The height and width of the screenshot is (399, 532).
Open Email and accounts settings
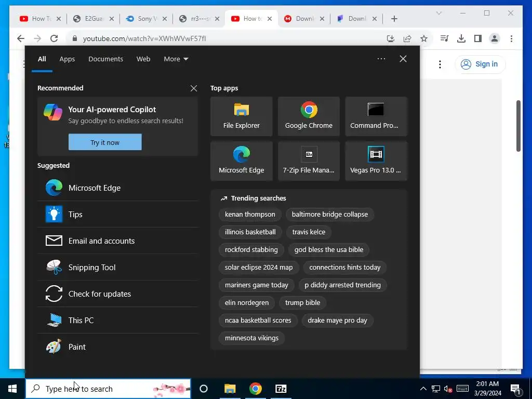click(118, 241)
